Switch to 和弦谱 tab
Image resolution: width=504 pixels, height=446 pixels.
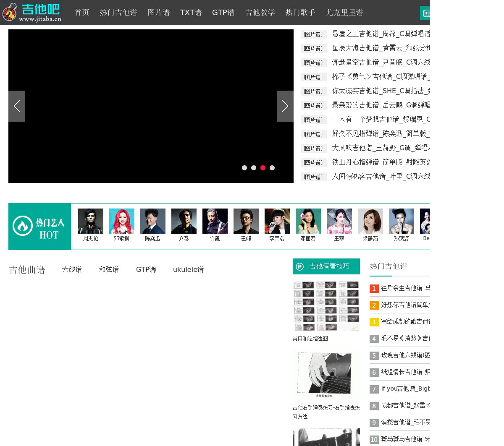109,269
